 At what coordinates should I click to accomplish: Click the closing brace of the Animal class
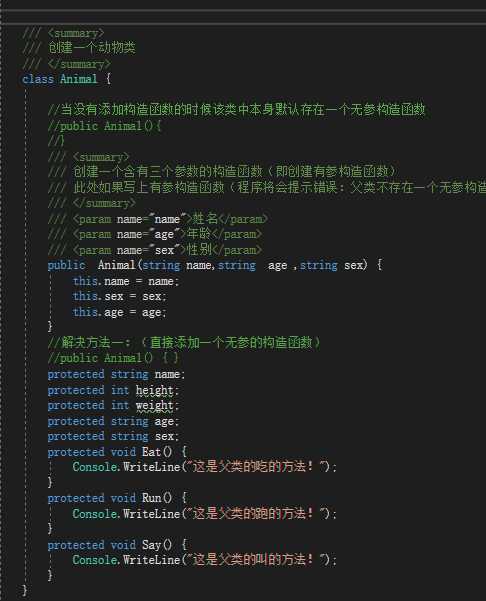tap(25, 590)
